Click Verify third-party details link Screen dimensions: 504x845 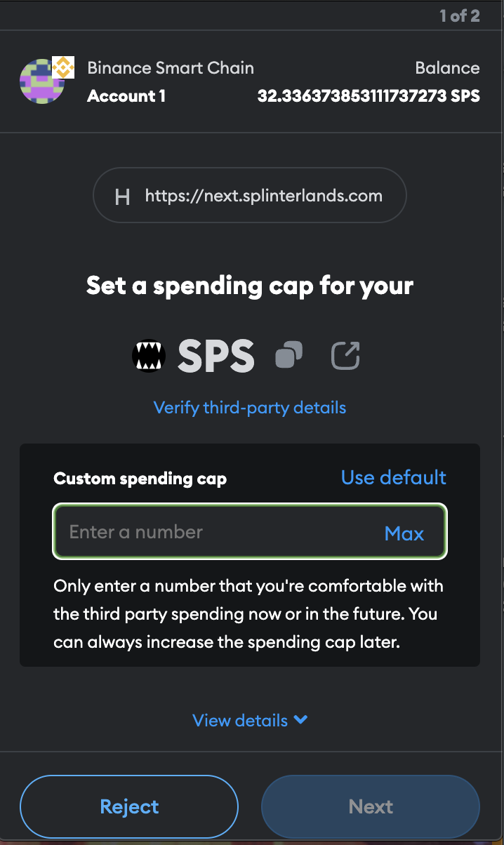250,407
